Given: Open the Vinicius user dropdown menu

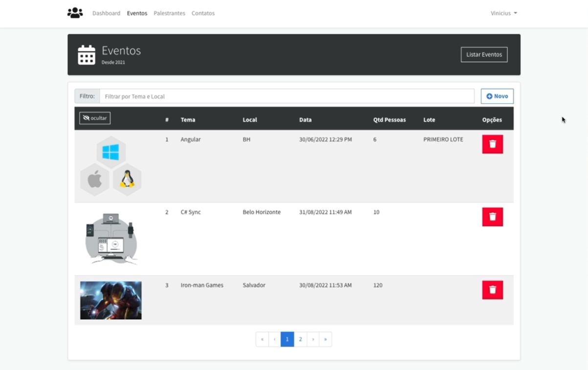Looking at the screenshot, I should pyautogui.click(x=503, y=13).
